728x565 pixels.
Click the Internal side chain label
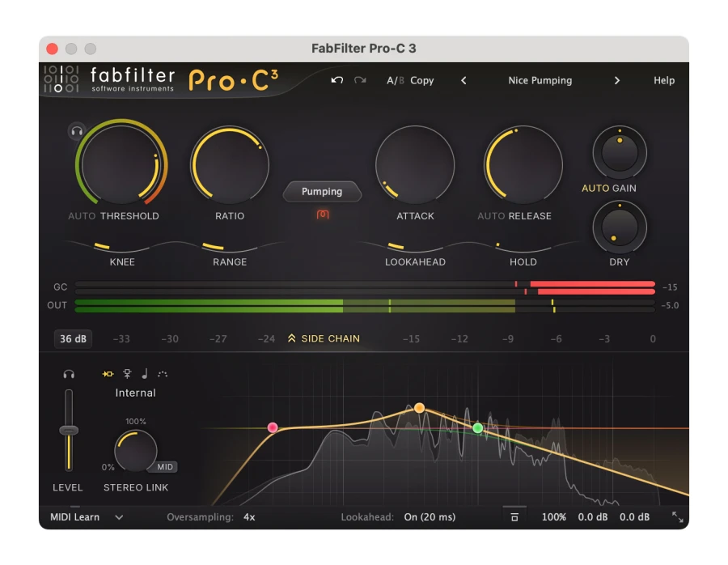135,393
